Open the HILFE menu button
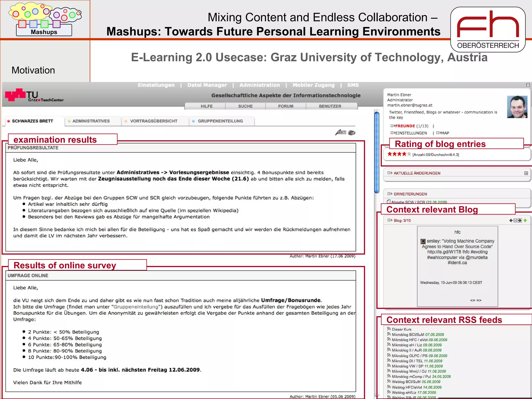Screen dimensions: 532x399 [207, 106]
